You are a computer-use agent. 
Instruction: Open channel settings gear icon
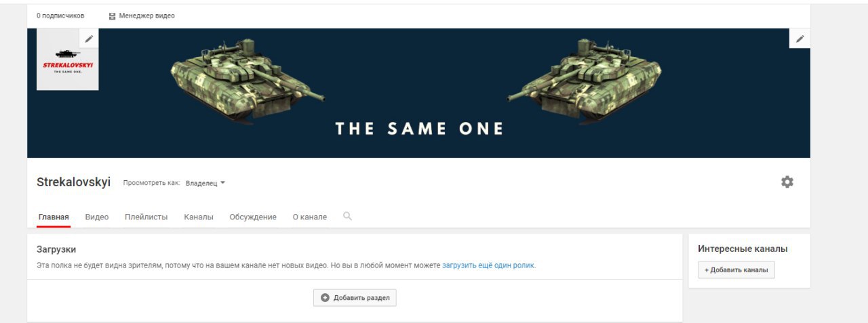(787, 182)
